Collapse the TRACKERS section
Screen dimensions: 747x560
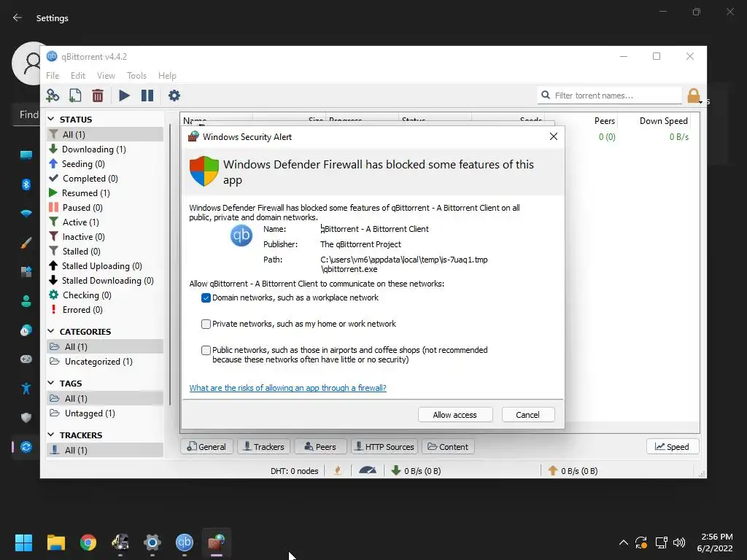pos(52,435)
